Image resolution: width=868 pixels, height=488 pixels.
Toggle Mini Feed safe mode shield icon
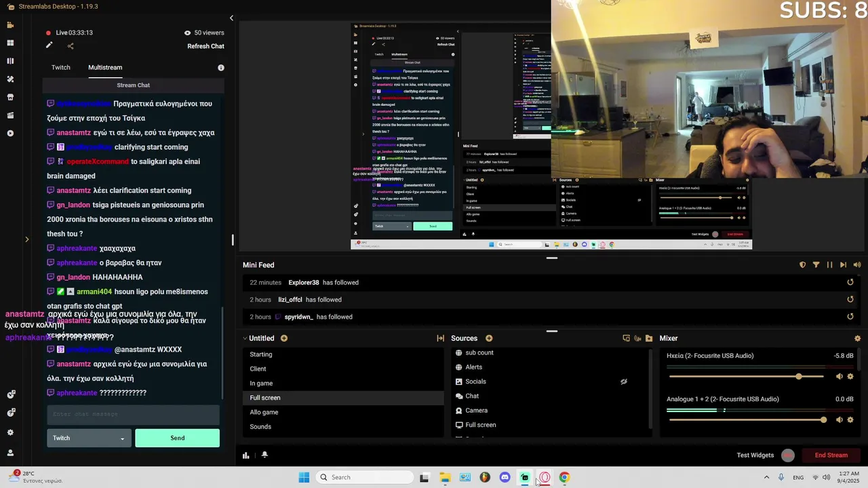[x=802, y=265]
